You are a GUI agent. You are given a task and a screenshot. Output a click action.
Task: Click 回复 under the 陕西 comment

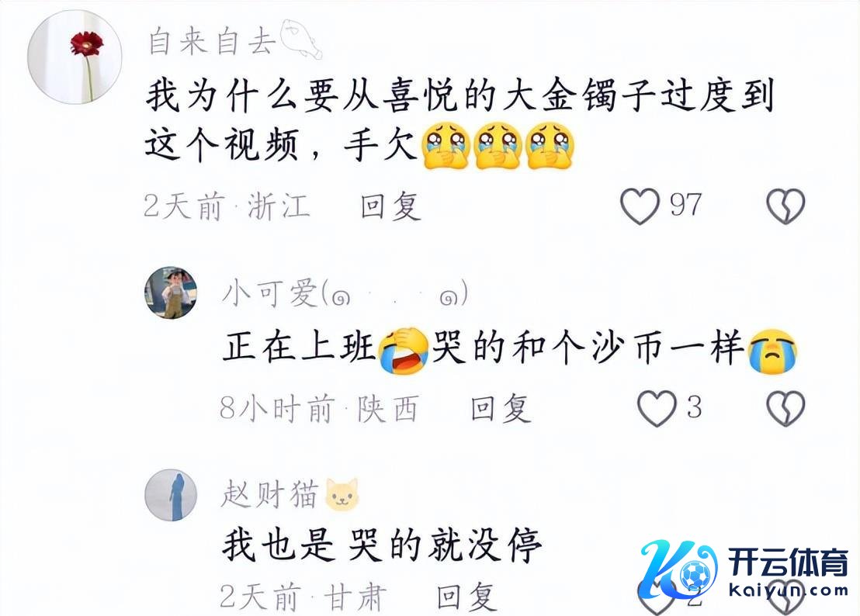click(x=501, y=409)
